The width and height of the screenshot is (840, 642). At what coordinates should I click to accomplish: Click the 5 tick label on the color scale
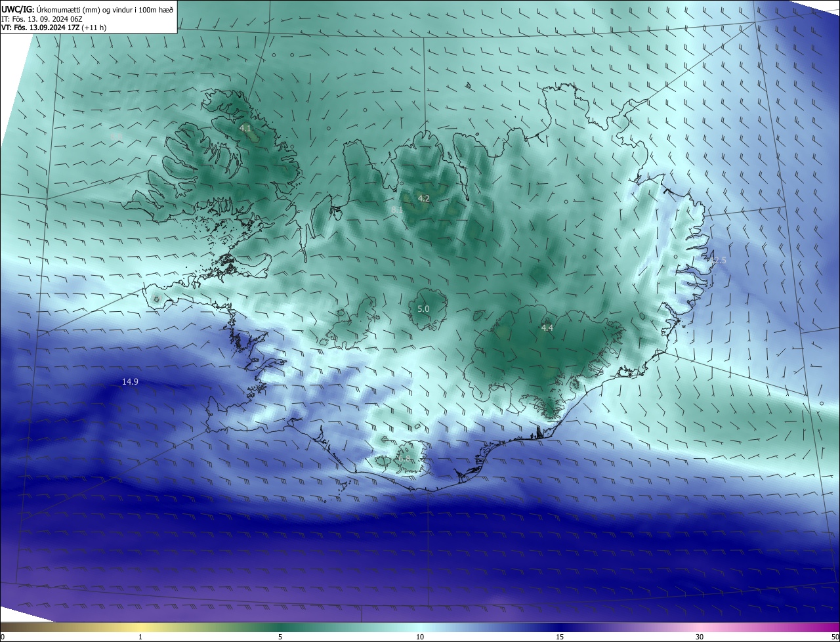click(280, 637)
